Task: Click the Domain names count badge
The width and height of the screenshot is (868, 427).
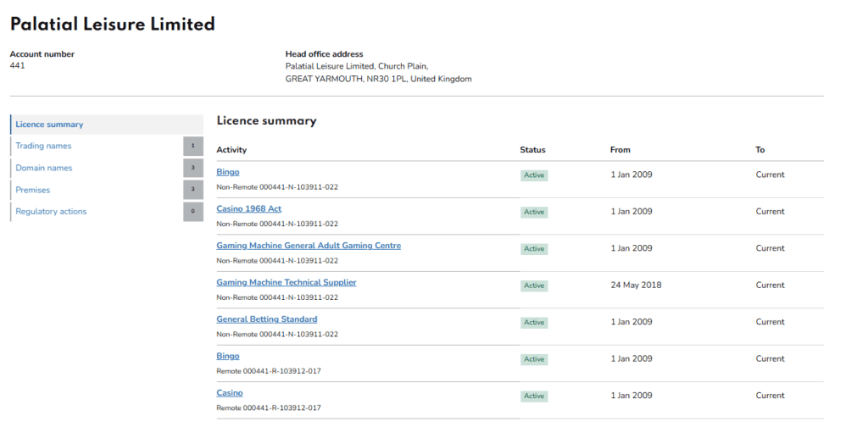Action: [x=193, y=168]
